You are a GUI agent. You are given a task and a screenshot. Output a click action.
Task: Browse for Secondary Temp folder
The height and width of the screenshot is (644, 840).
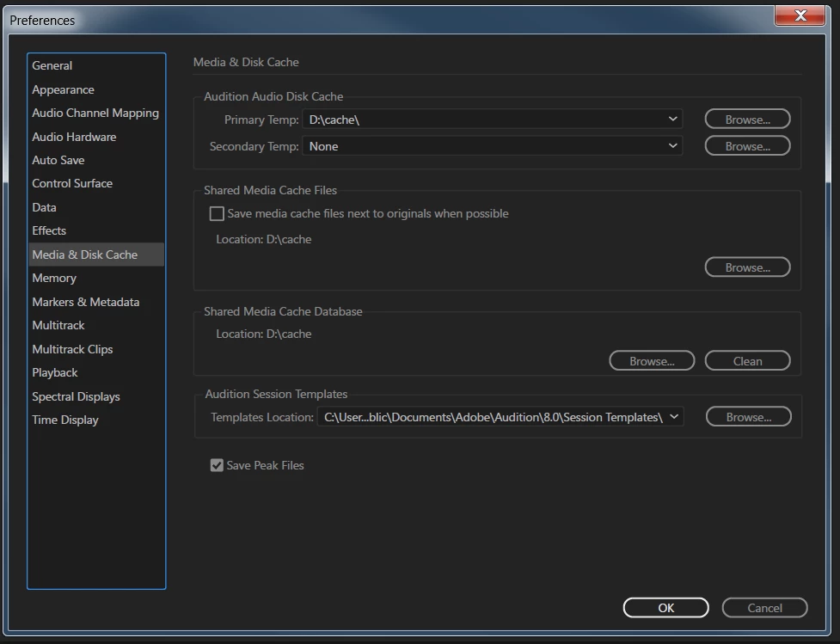(x=747, y=145)
